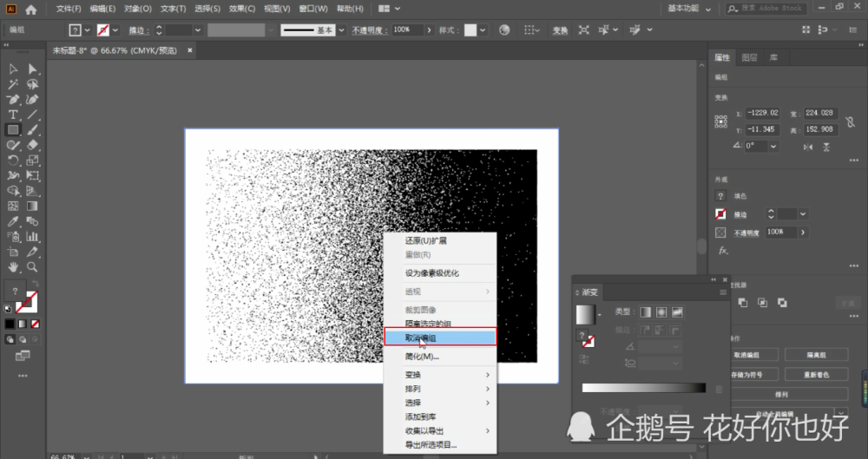The image size is (868, 459).
Task: Choose radial gradient type button
Action: click(x=661, y=312)
